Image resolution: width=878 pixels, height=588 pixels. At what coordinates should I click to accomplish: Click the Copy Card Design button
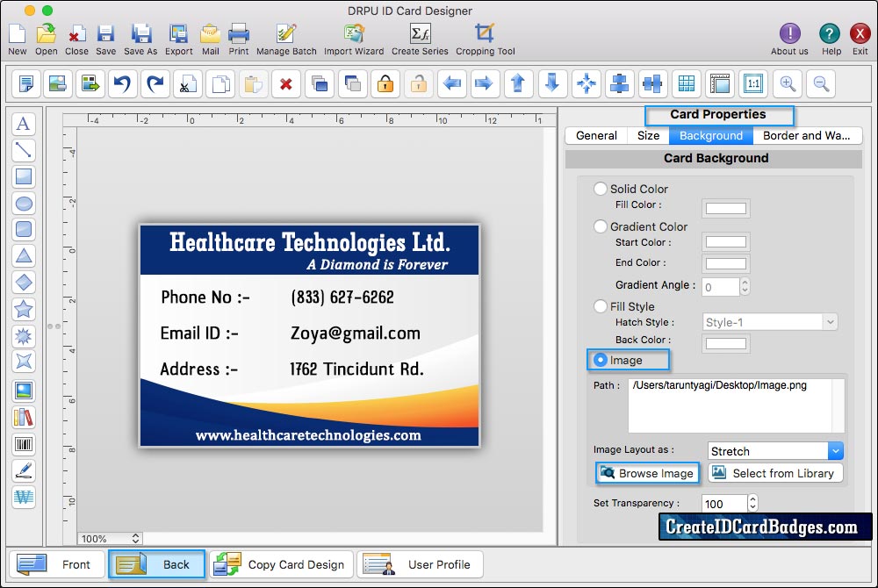281,564
